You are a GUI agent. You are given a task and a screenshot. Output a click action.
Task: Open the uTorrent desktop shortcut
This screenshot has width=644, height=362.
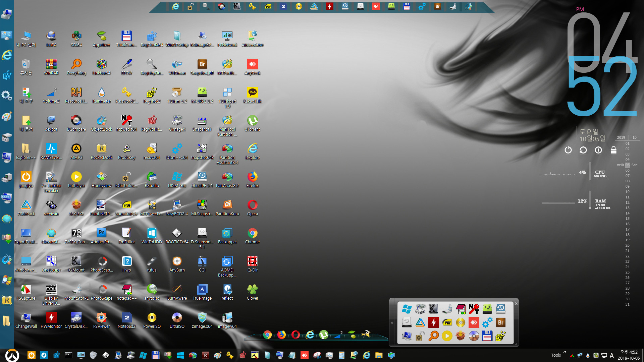(252, 123)
